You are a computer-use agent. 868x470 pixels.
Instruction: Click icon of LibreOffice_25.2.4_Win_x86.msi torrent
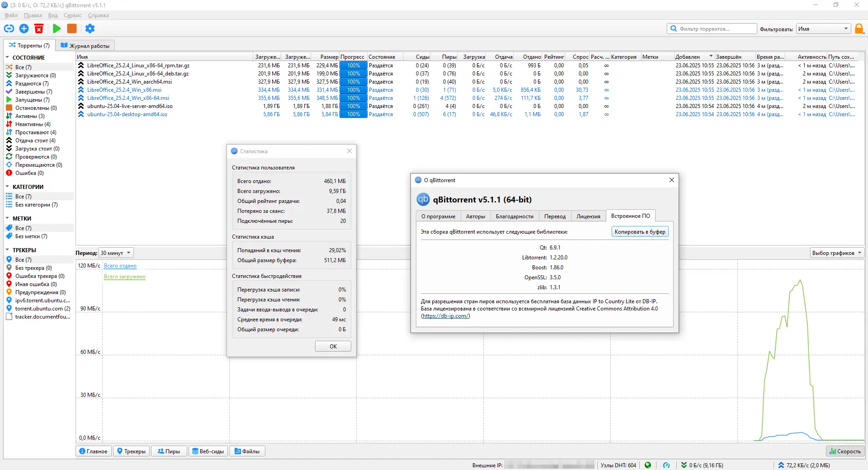coord(81,90)
